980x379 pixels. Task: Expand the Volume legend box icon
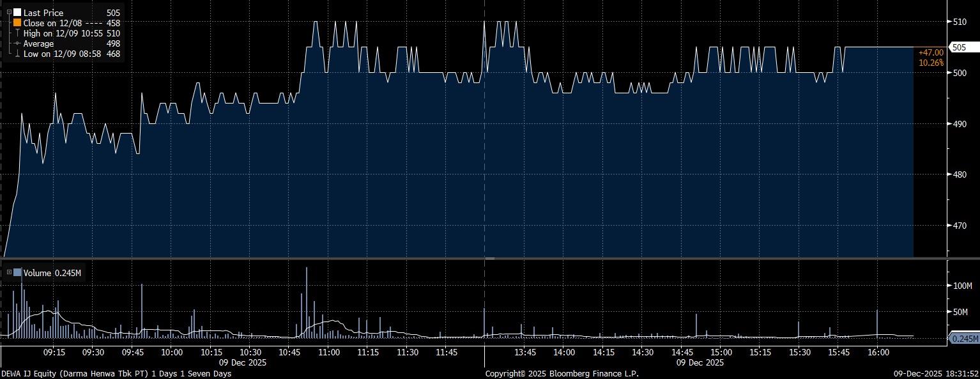(9, 273)
